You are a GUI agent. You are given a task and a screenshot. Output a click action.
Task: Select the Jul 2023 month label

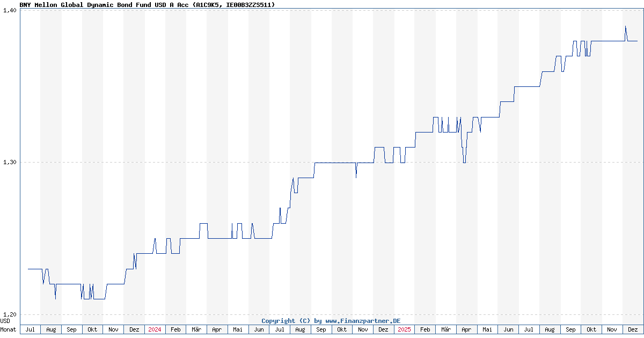[x=31, y=329]
